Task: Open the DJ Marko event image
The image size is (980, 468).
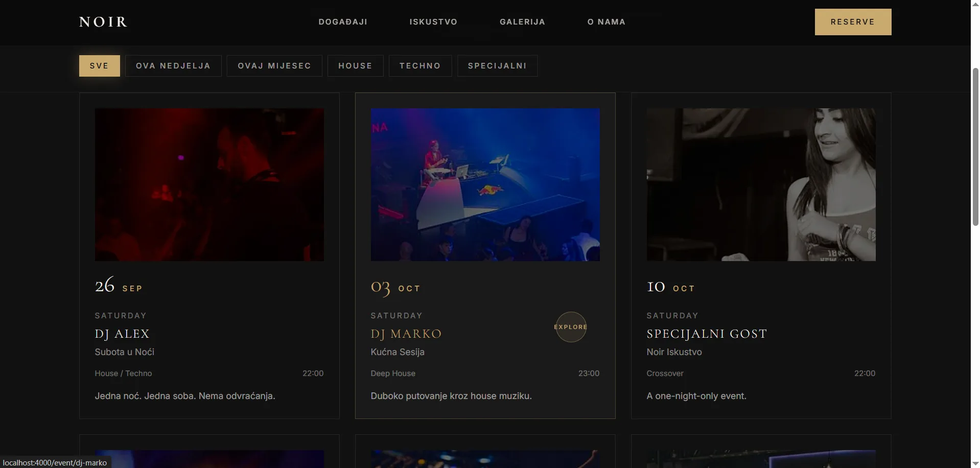Action: (485, 184)
